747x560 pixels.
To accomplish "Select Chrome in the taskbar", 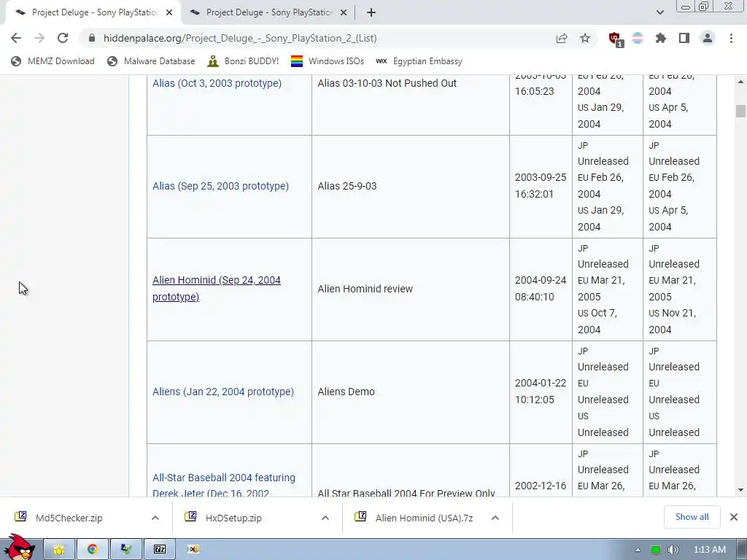I will click(x=93, y=550).
